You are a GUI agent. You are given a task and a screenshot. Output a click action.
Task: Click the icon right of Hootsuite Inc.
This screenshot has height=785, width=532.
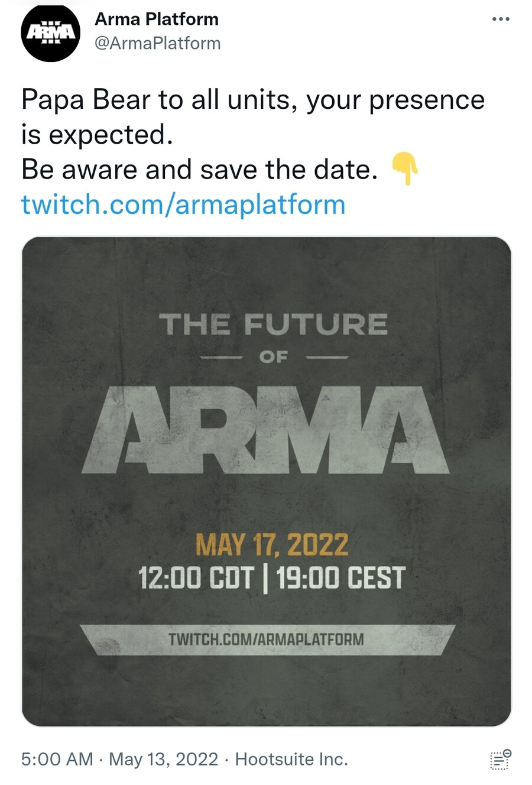coord(500,759)
